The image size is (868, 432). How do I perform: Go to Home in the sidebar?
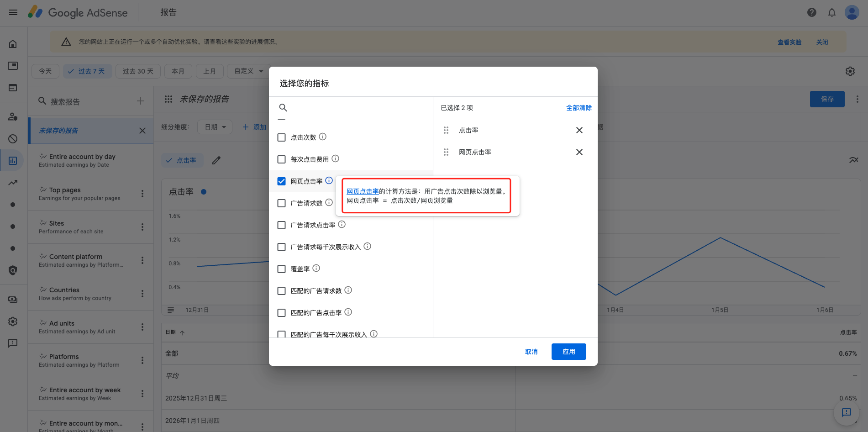(13, 44)
